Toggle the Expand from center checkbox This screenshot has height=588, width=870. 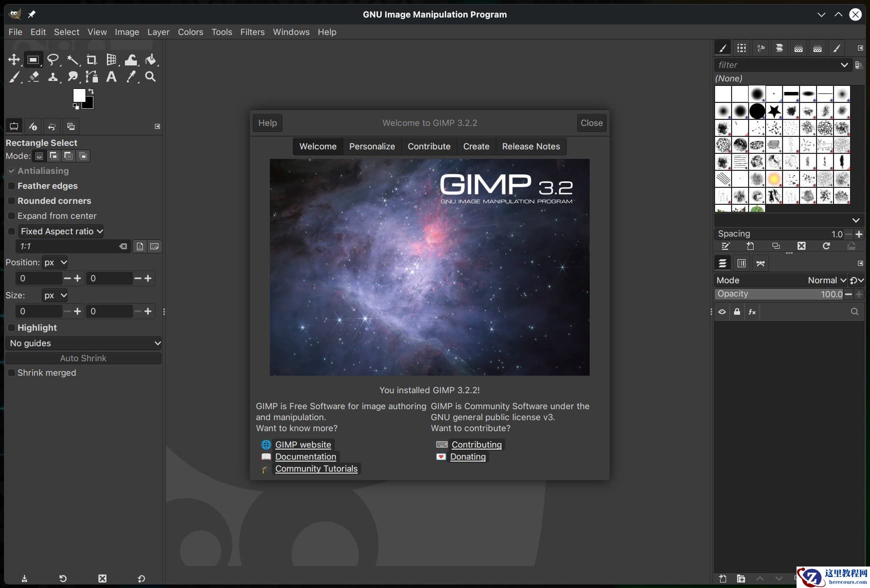tap(11, 216)
